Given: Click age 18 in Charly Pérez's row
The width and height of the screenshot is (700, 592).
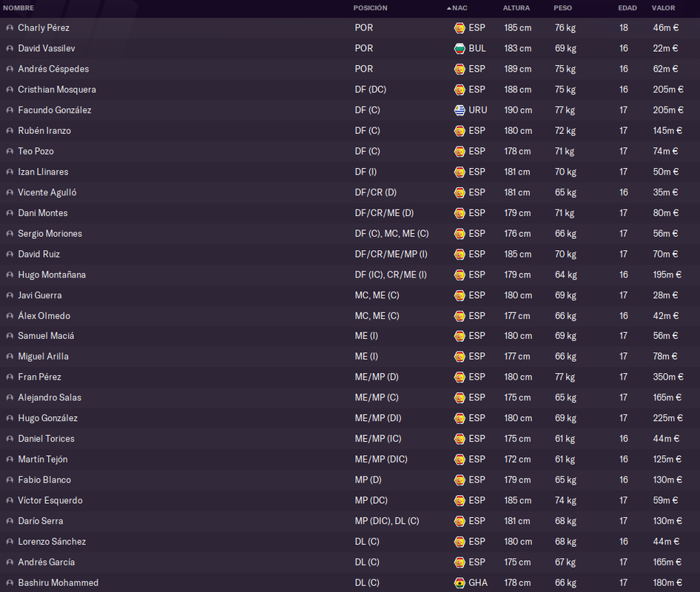Looking at the screenshot, I should 624,27.
